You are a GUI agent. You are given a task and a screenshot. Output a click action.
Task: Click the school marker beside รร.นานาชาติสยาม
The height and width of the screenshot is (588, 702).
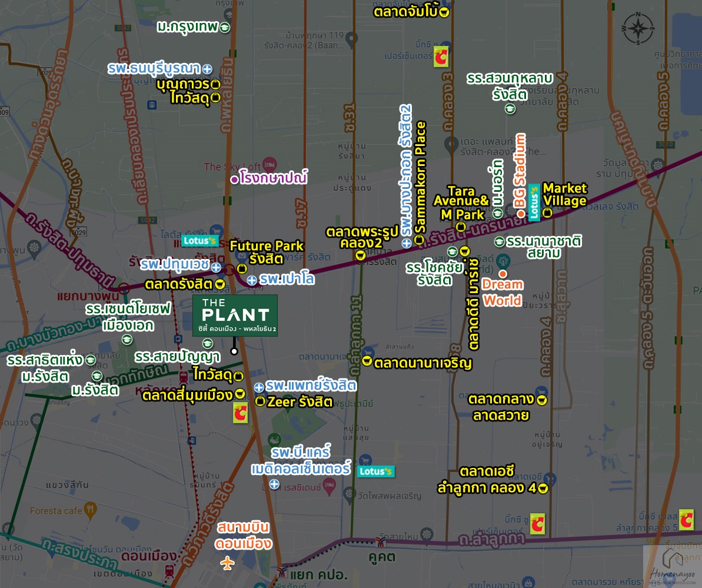coord(499,242)
